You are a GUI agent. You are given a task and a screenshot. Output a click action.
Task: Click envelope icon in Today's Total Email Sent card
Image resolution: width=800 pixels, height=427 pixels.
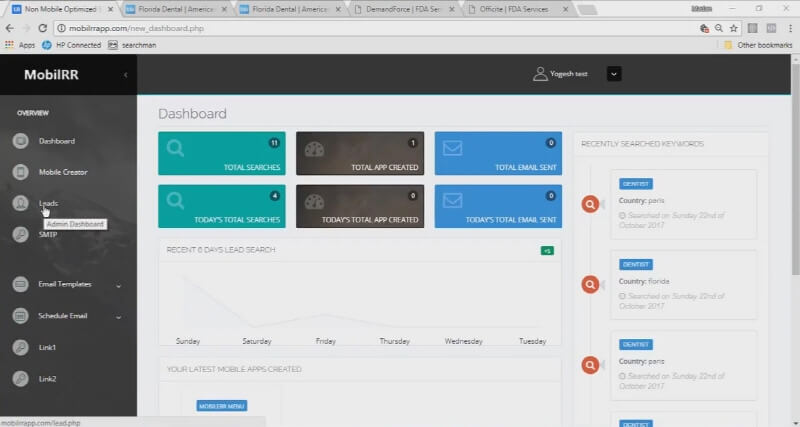[x=453, y=200]
